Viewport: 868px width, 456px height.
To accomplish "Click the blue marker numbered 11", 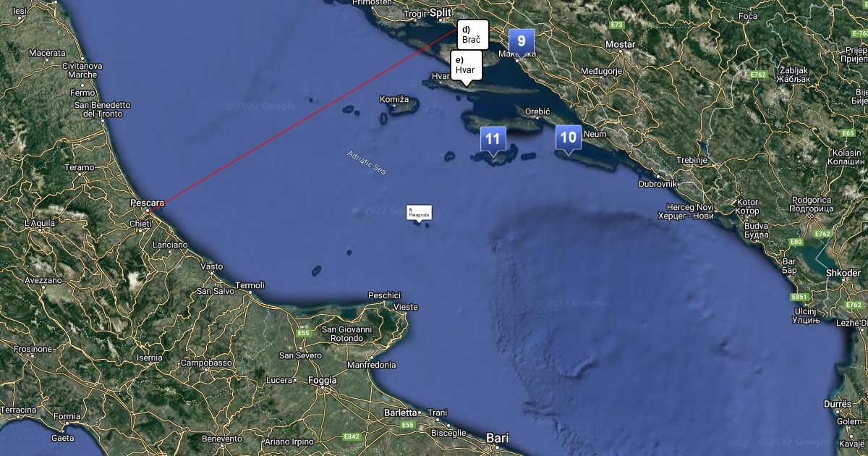I will pyautogui.click(x=493, y=139).
